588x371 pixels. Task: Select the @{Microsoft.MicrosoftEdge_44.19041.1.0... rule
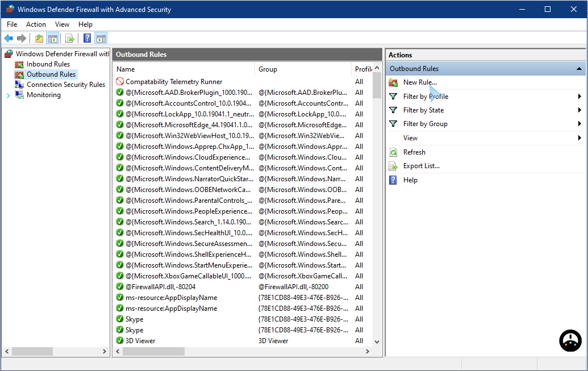point(189,125)
